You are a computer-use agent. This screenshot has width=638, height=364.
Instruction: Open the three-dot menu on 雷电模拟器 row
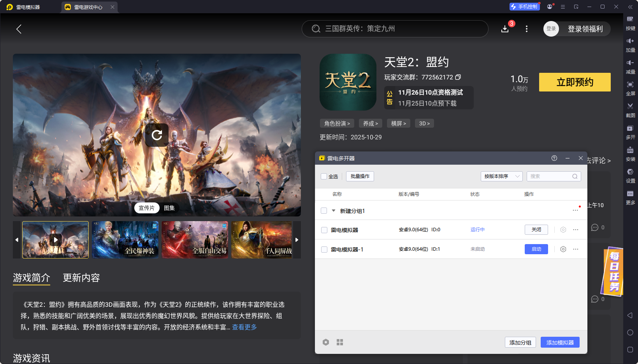click(576, 230)
